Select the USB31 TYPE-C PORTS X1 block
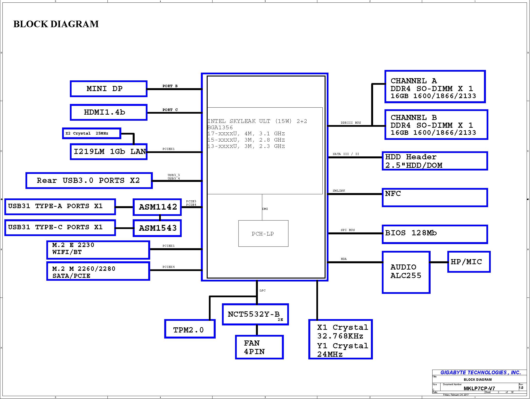The width and height of the screenshot is (532, 399). coord(60,228)
